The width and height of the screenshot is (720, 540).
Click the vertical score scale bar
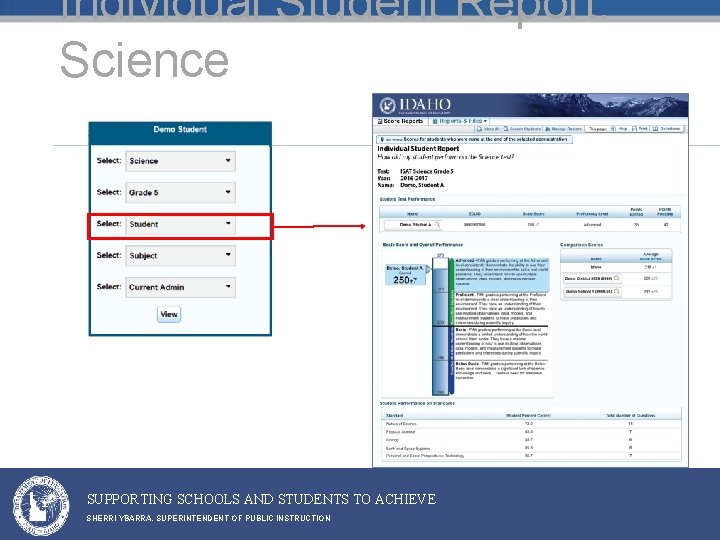441,326
